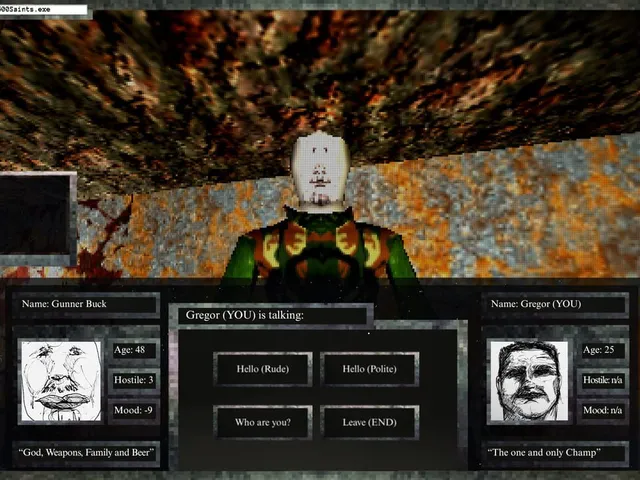Click the Saints.exe window title bar
640x480 pixels.
pyautogui.click(x=43, y=9)
